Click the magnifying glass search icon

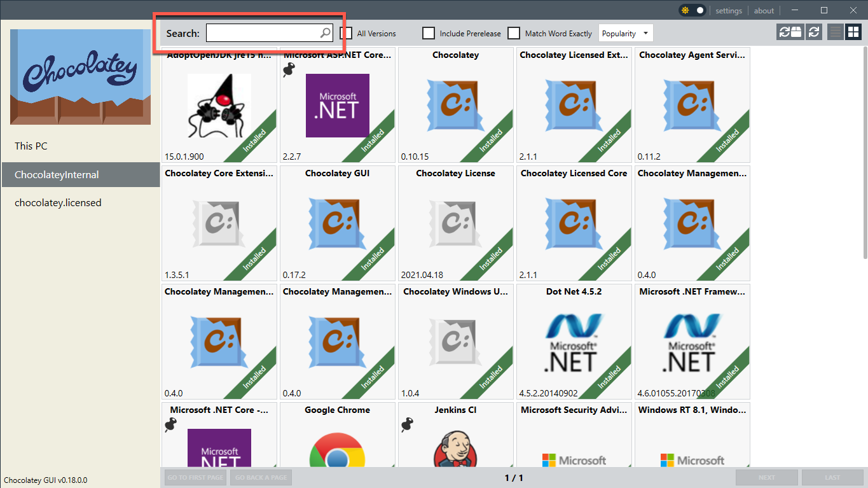[325, 33]
